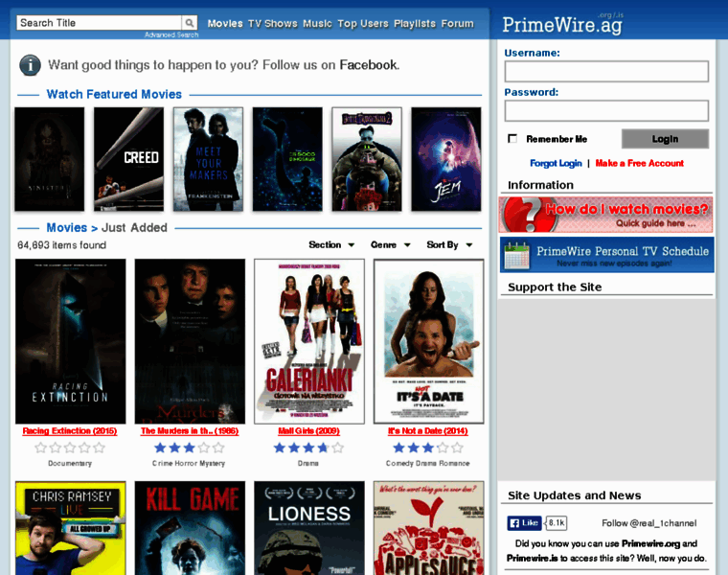
Task: Click the 8.1k like count bubble
Action: click(557, 523)
